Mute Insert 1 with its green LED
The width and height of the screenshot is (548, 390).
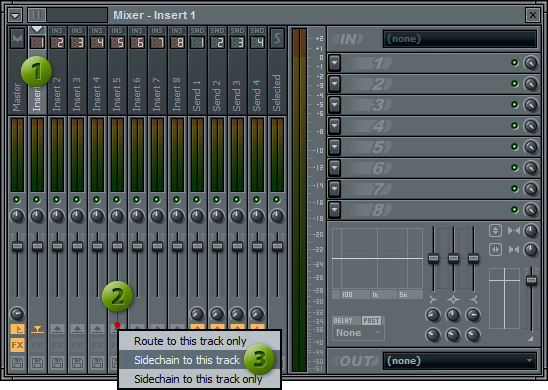[x=37, y=200]
